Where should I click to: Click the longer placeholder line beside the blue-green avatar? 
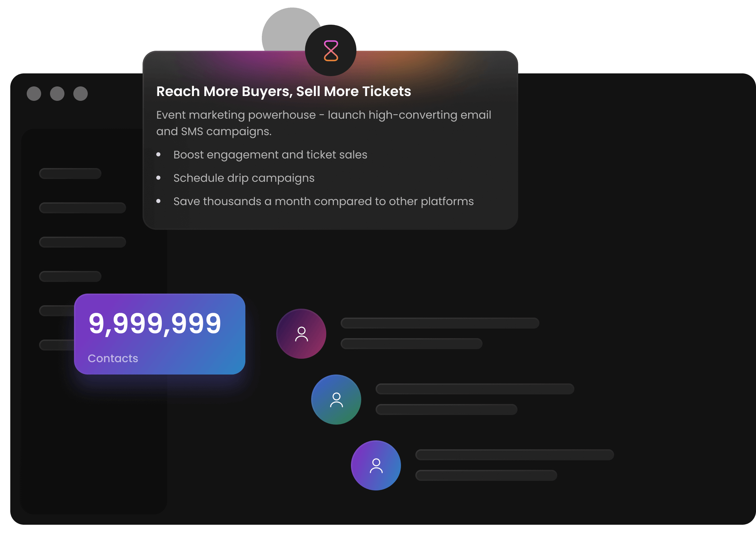coord(475,389)
